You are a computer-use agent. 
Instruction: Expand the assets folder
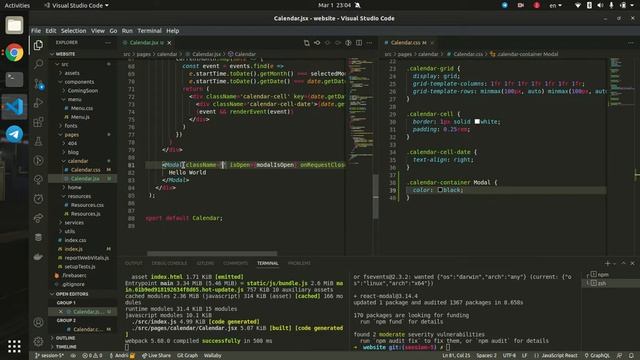coord(83,73)
